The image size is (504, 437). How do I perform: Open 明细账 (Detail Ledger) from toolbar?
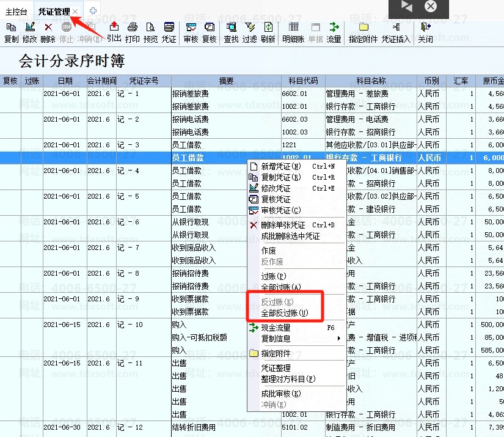point(293,32)
